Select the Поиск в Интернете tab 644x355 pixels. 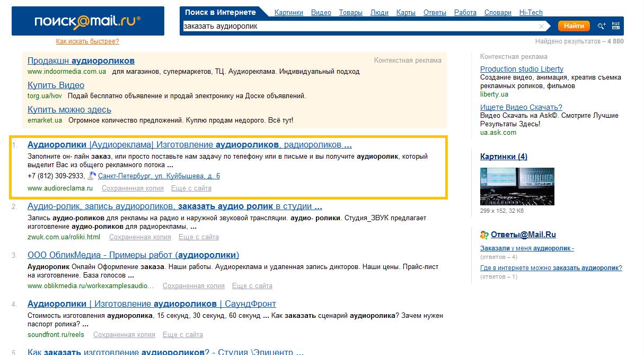[220, 12]
